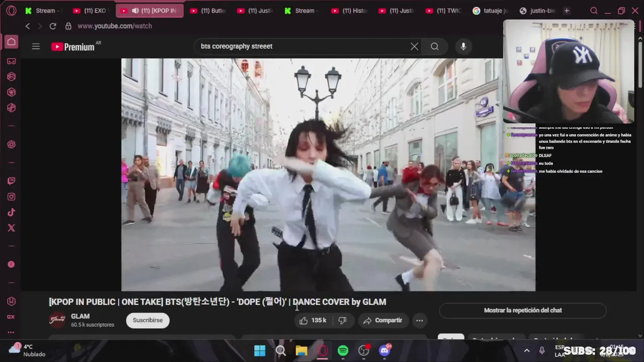Screen dimensions: 644x362
Task: Go back to previous page
Action: (28, 26)
